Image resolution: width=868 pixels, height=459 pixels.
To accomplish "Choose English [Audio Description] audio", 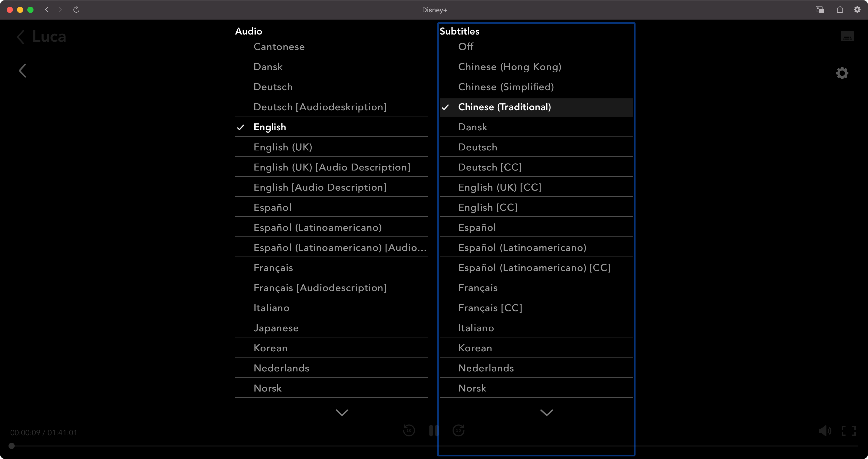I will (x=331, y=187).
